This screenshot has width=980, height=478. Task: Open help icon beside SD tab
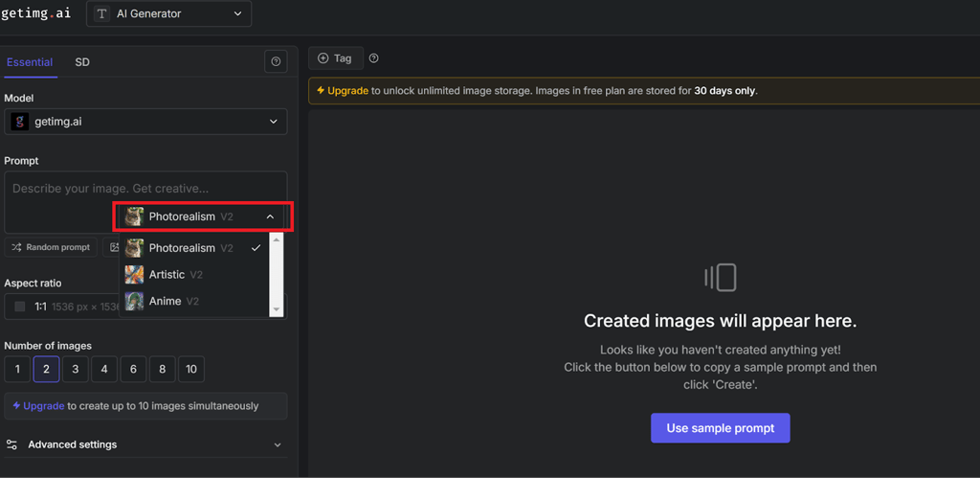coord(276,62)
